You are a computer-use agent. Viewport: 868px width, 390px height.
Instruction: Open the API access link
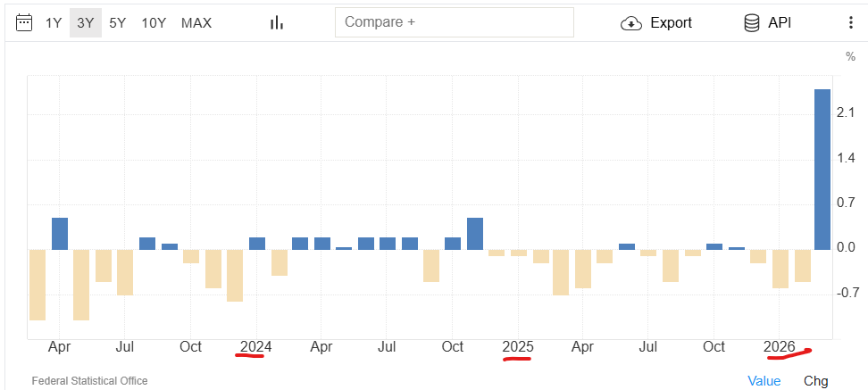click(x=780, y=23)
